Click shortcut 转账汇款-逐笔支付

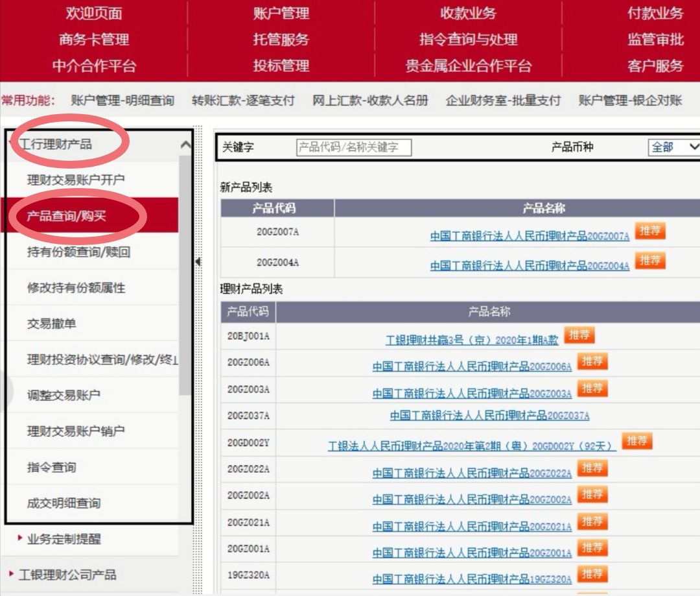(243, 100)
